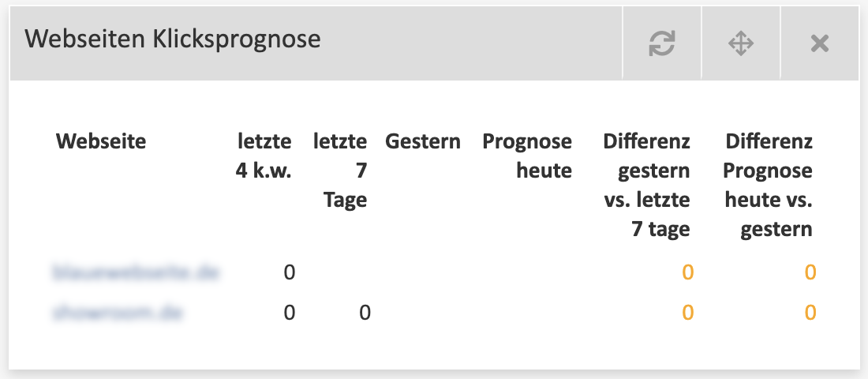Click Differenz gestern vs. letzte 7 tage header
This screenshot has width=868, height=379.
[x=646, y=185]
